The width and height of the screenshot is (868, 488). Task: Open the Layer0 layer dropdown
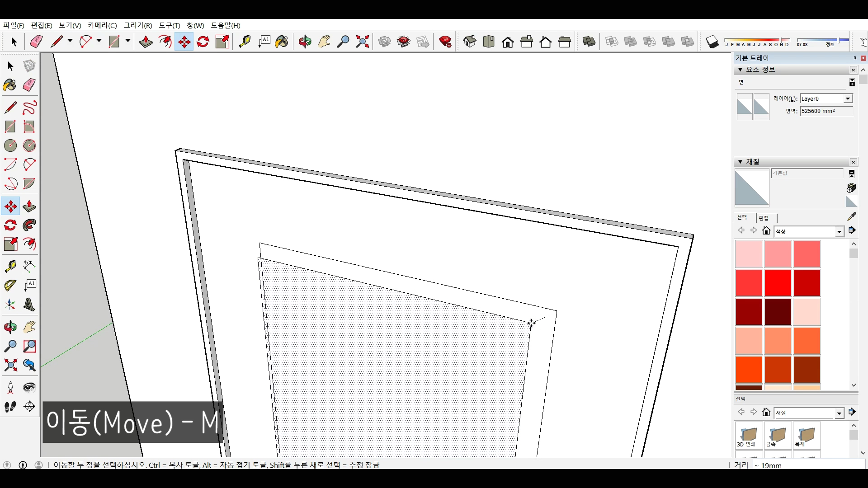[848, 99]
